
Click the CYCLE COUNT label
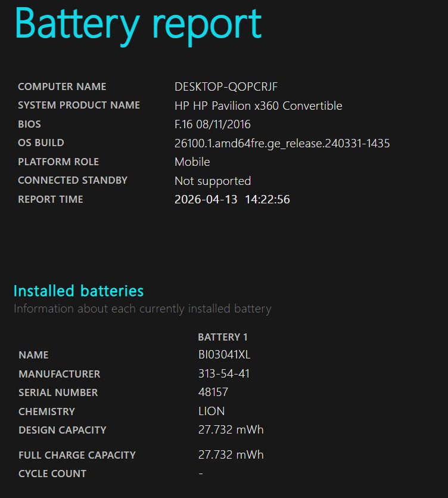[x=52, y=474]
